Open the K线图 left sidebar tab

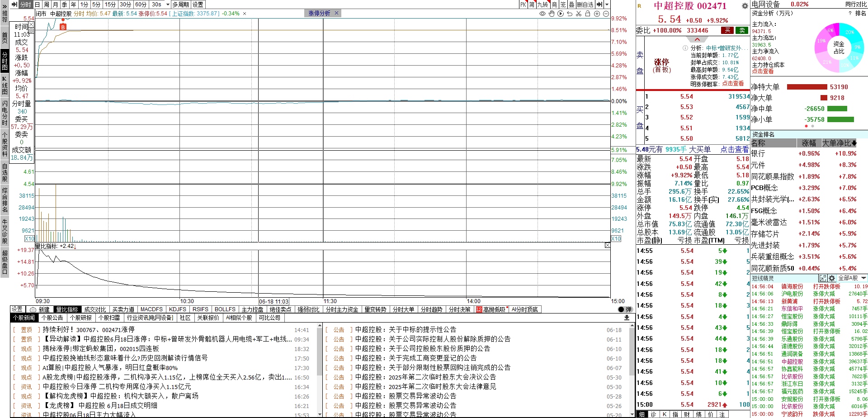(5, 85)
